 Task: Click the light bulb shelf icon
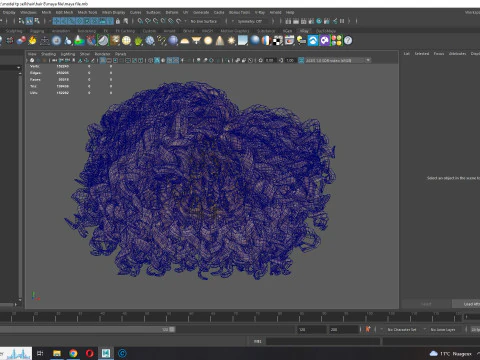pyautogui.click(x=301, y=41)
